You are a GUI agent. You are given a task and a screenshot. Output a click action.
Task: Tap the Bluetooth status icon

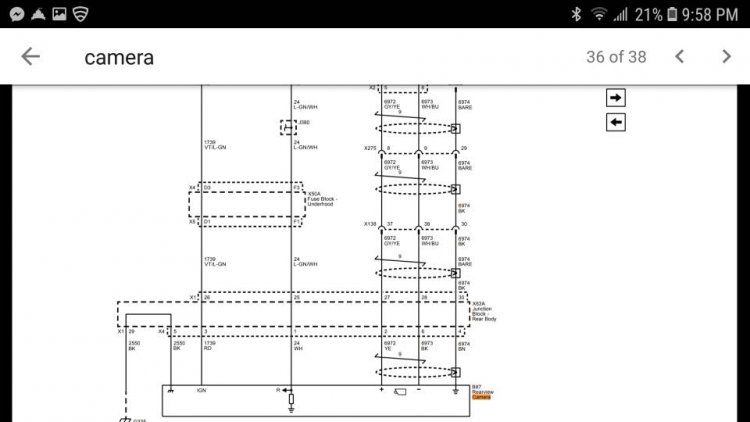click(576, 14)
